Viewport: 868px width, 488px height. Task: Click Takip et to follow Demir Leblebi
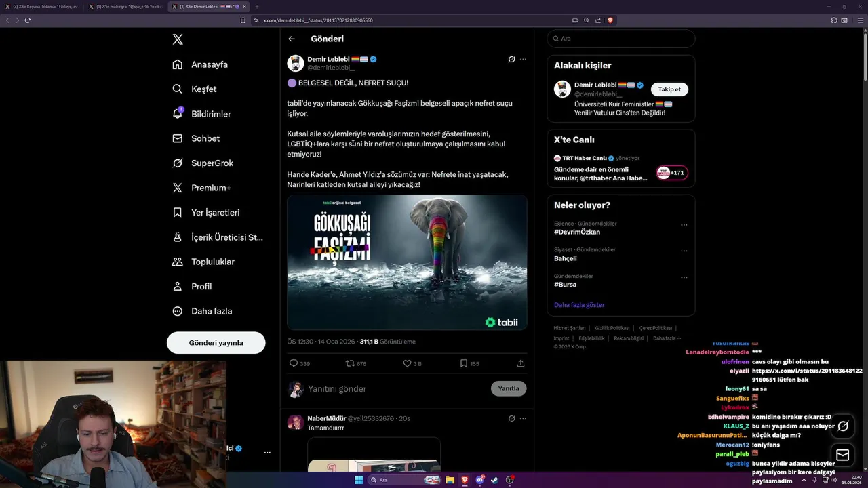[669, 89]
